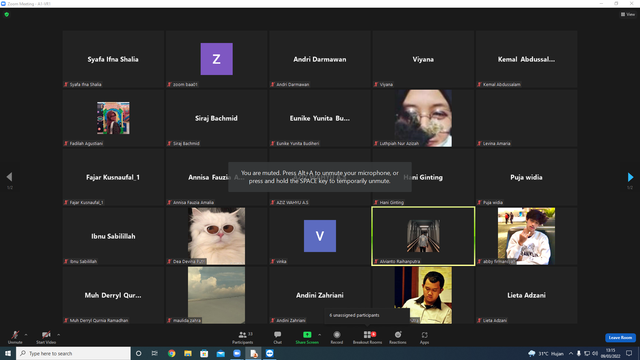The width and height of the screenshot is (640, 360).
Task: Click the name Andini Zahriani
Action: (x=320, y=295)
